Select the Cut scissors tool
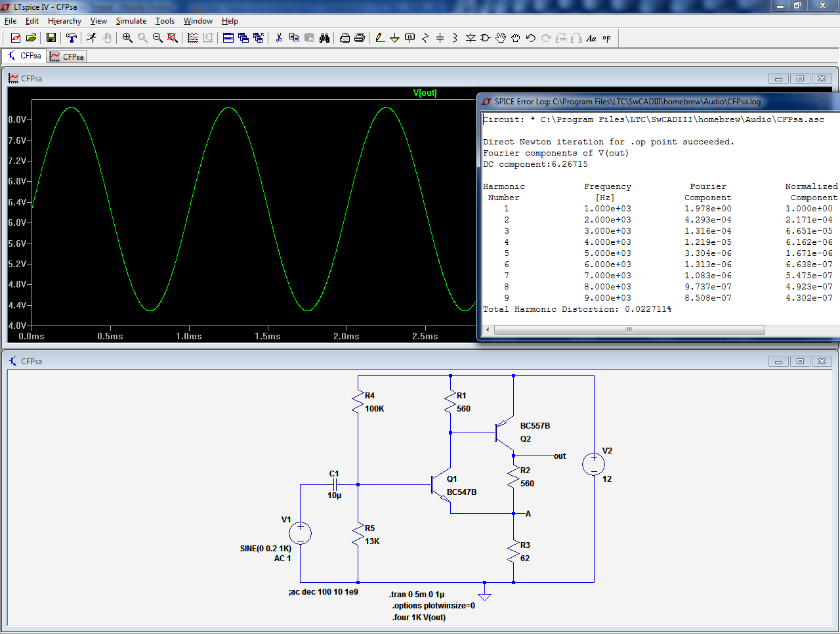 pos(279,38)
